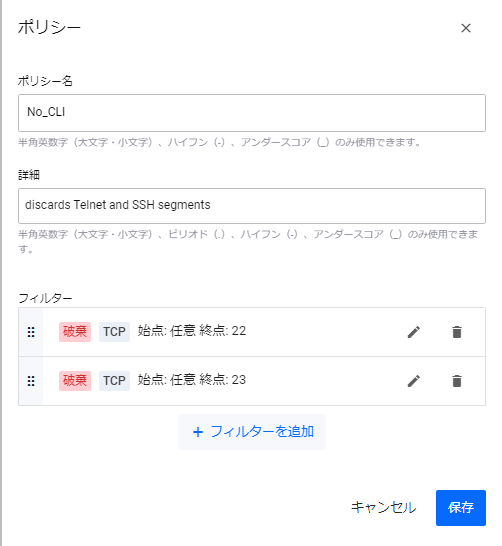
Task: Edit the TCP port 23 filter
Action: 414,381
